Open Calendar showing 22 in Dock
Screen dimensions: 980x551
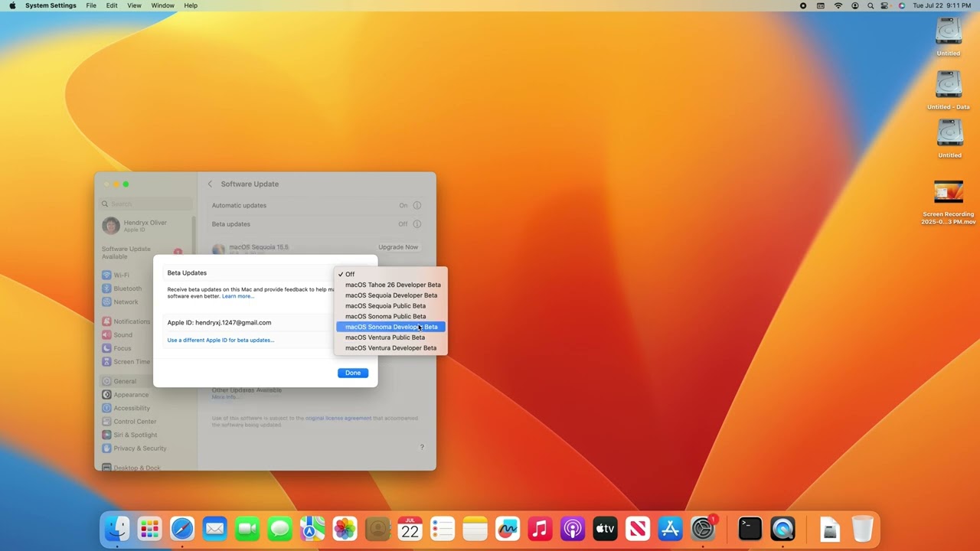[410, 528]
